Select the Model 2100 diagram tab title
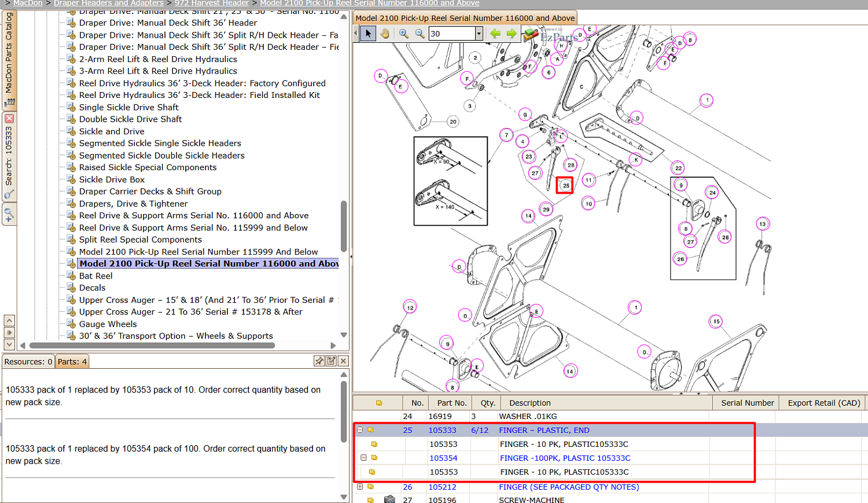 pyautogui.click(x=465, y=18)
